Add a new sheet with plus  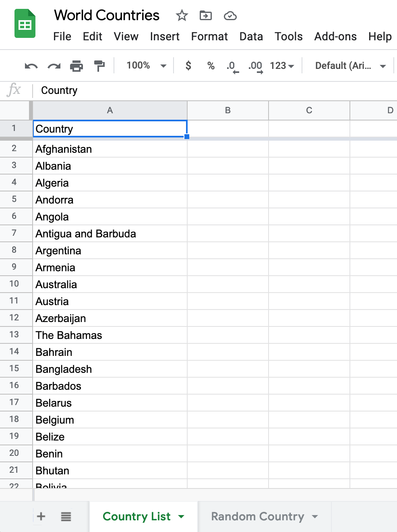pyautogui.click(x=41, y=516)
